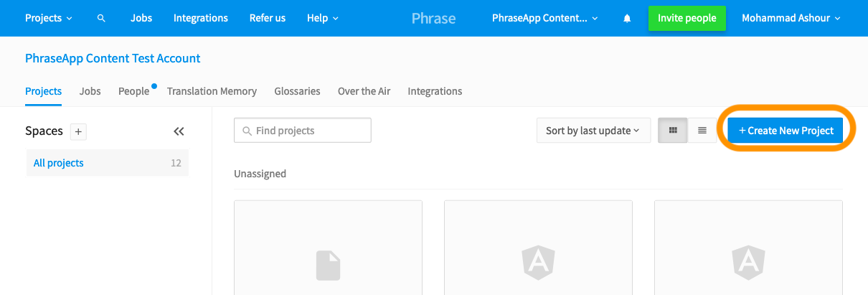Collapse the Spaces sidebar with double chevron
The width and height of the screenshot is (868, 295).
[179, 131]
